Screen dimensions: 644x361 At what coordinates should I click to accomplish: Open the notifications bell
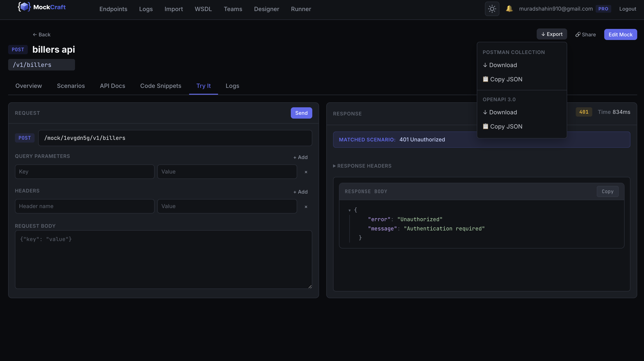coord(509,9)
